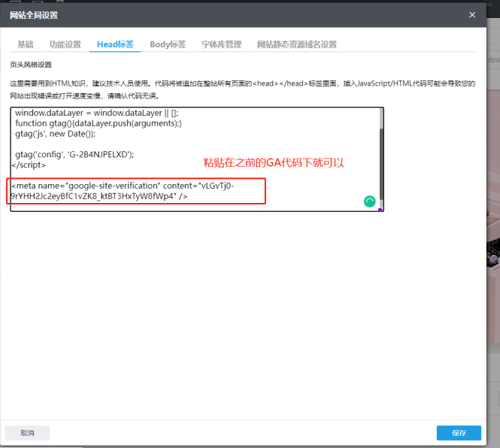The image size is (500, 448).
Task: Open the 功能设置 tab
Action: pos(65,44)
